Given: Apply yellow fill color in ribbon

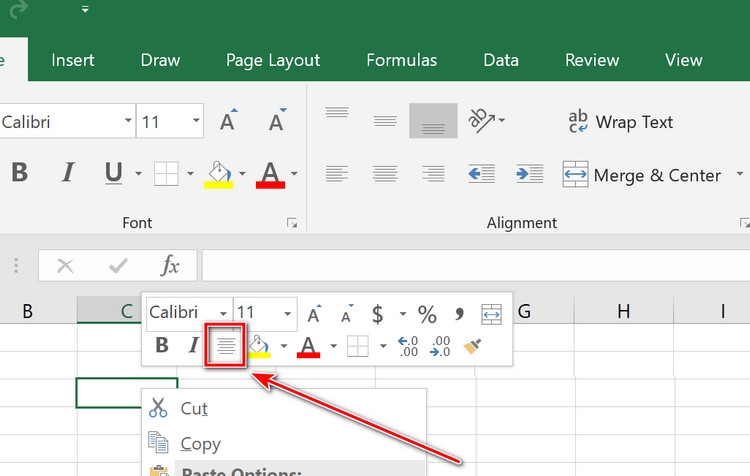Looking at the screenshot, I should (x=219, y=175).
